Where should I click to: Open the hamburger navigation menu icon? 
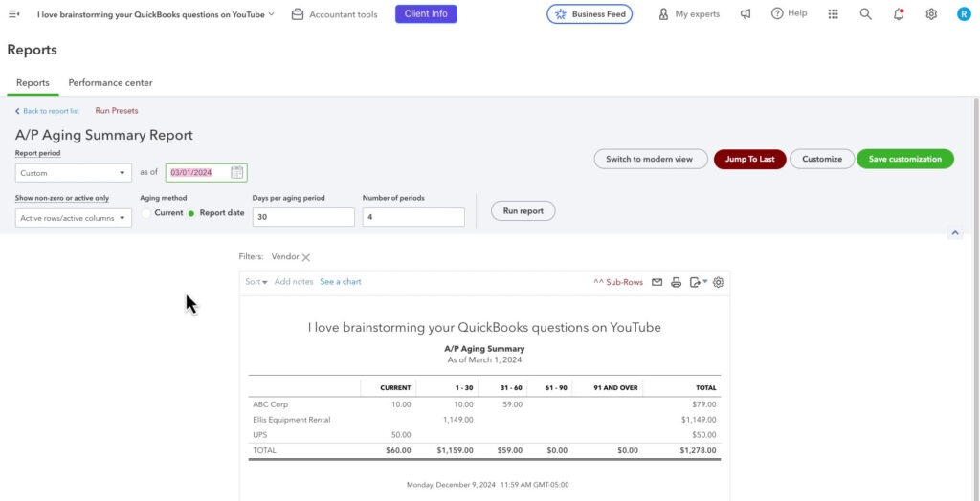click(13, 14)
